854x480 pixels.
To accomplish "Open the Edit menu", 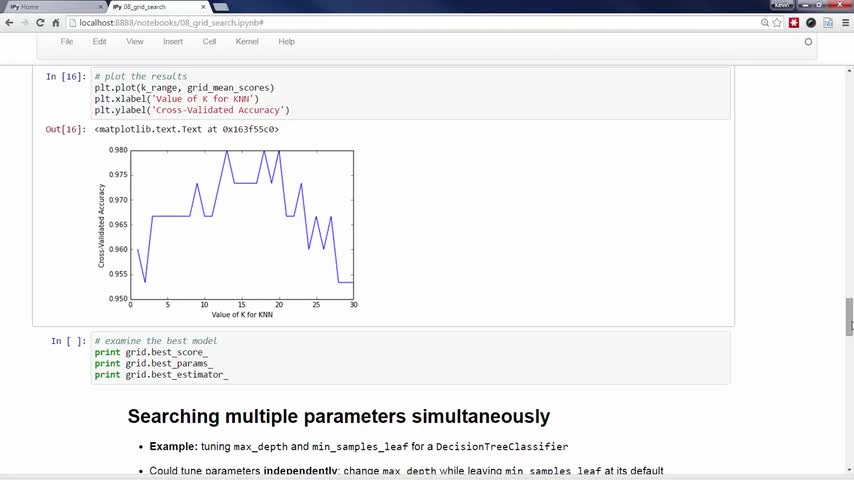I will pos(99,41).
